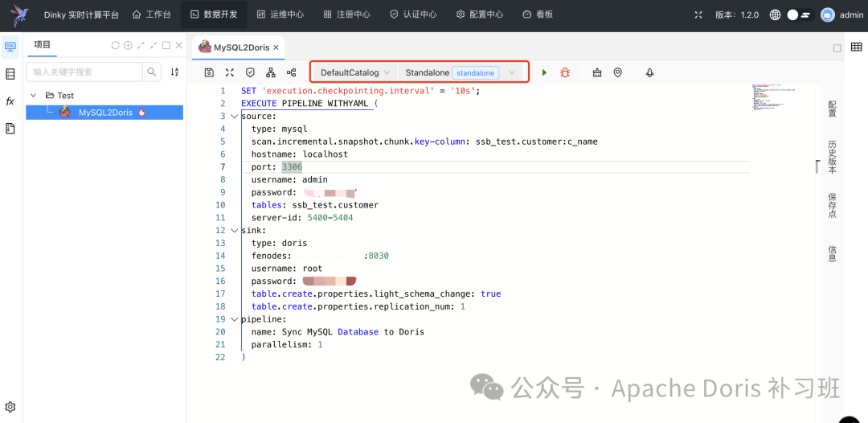Close the MySQL2Doris editor tab

[x=276, y=47]
